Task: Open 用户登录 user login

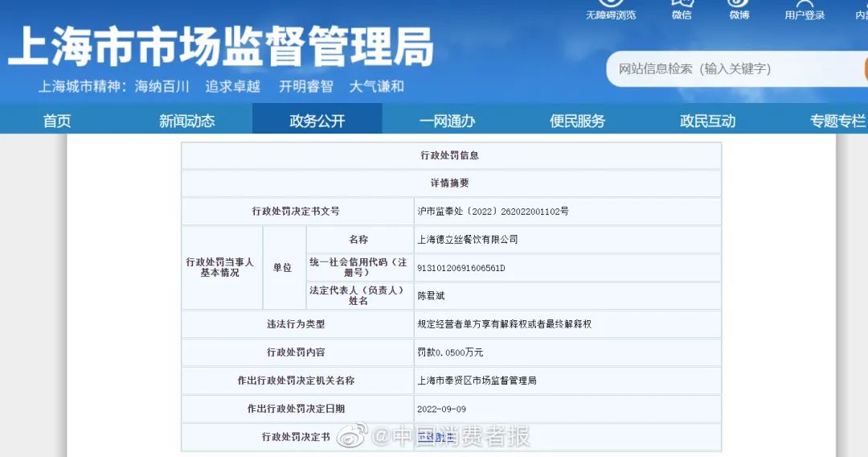Action: 805,11
